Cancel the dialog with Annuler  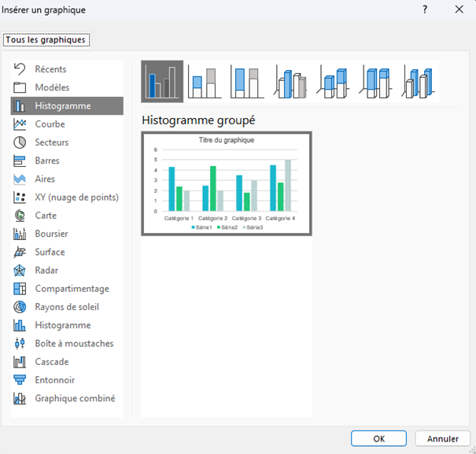pyautogui.click(x=442, y=438)
